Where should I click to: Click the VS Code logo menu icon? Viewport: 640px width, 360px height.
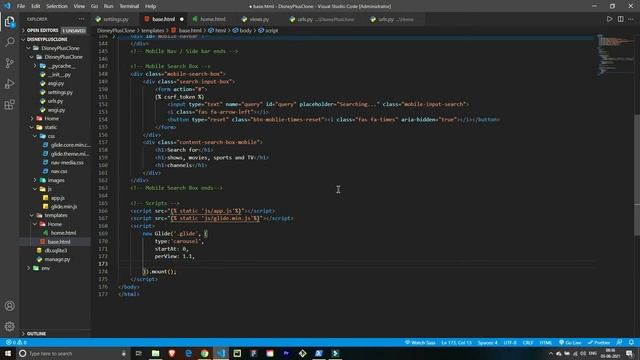point(7,6)
